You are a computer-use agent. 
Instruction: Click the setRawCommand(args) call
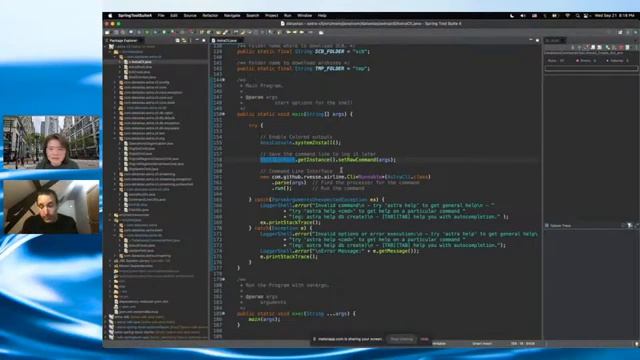367,160
